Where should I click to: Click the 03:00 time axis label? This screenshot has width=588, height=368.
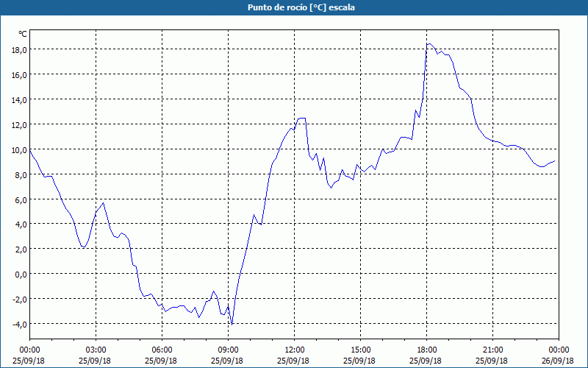[x=96, y=350]
